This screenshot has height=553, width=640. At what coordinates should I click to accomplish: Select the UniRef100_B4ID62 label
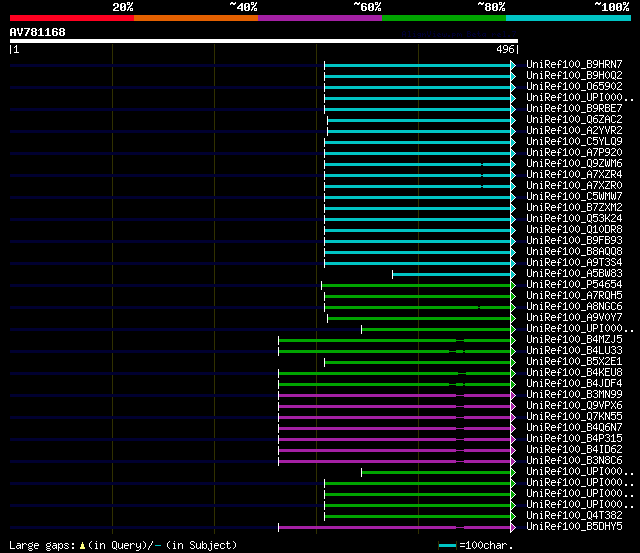click(x=574, y=450)
